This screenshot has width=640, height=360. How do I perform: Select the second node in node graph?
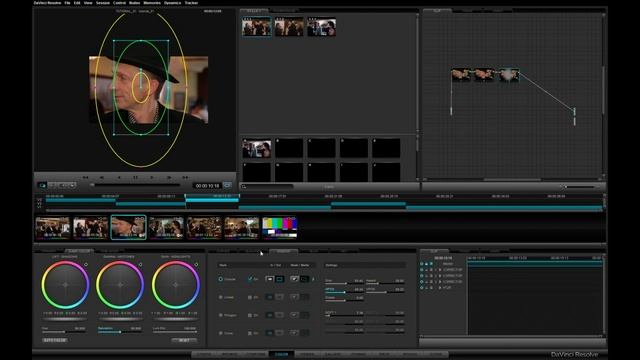point(484,75)
